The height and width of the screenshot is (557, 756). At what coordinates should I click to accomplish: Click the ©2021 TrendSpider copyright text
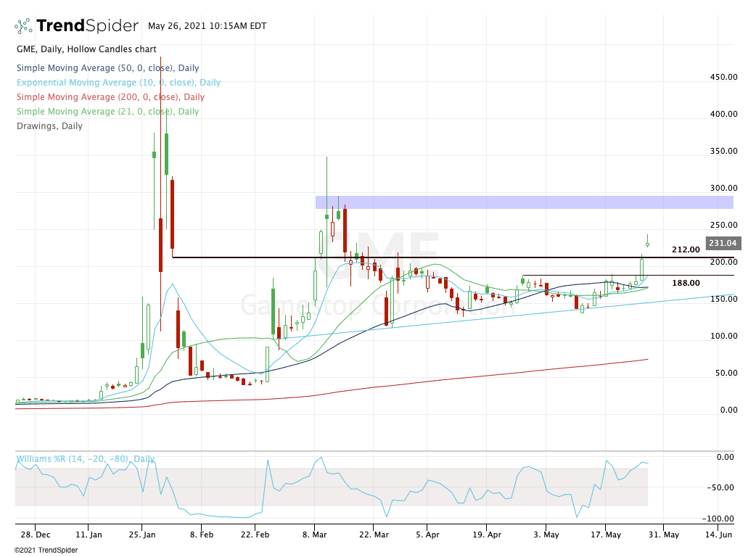[x=46, y=550]
